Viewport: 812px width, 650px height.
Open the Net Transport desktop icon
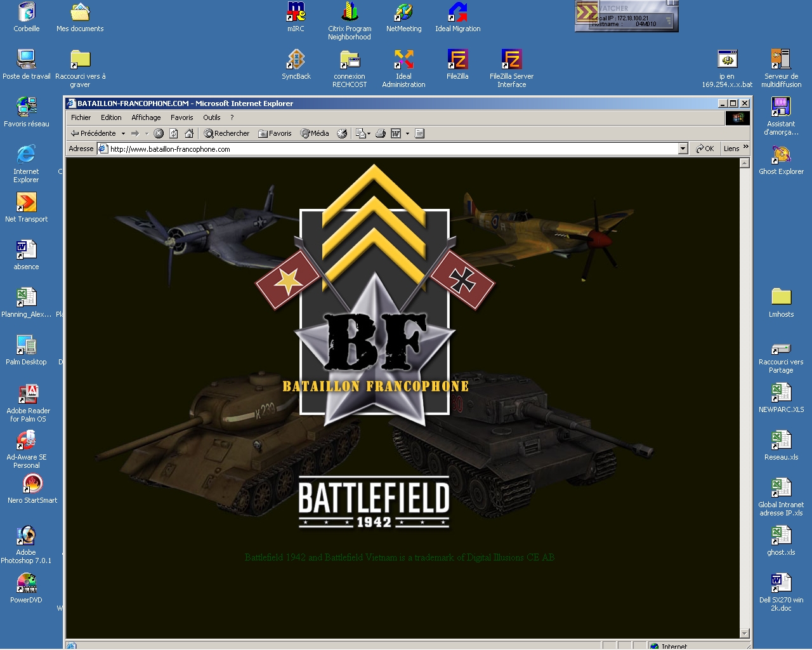pyautogui.click(x=26, y=208)
